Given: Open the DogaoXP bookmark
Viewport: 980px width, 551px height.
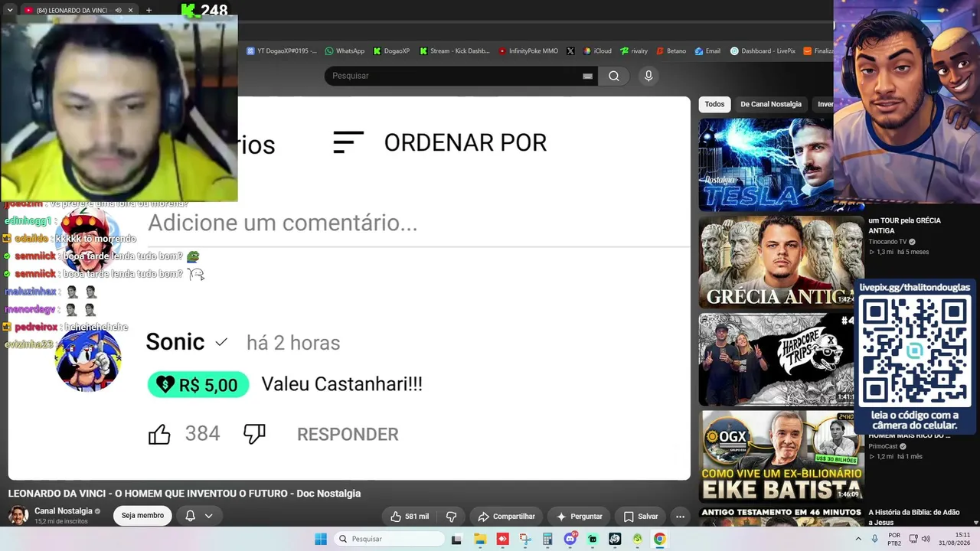Looking at the screenshot, I should 391,51.
